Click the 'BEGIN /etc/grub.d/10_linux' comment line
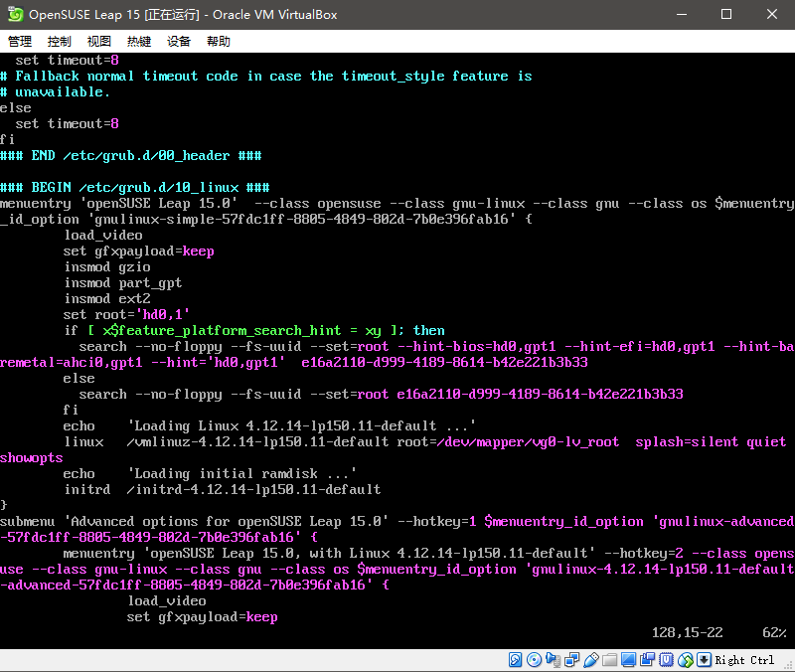Viewport: 795px width, 672px height. pyautogui.click(x=135, y=188)
